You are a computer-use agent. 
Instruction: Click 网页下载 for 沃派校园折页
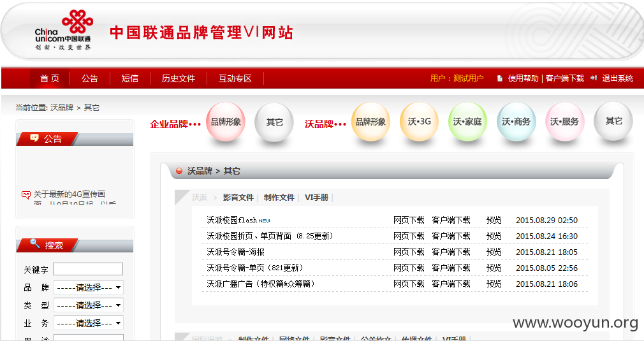[409, 236]
